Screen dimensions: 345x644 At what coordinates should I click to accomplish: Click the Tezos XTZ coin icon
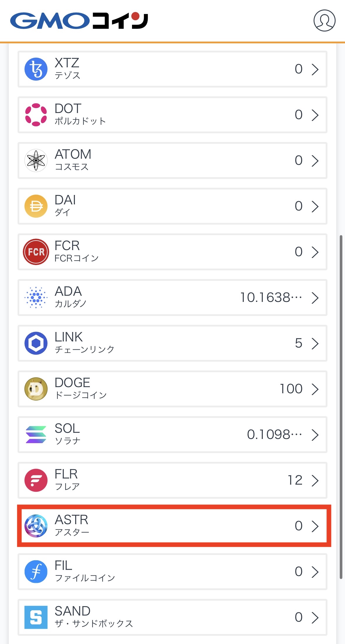[36, 69]
